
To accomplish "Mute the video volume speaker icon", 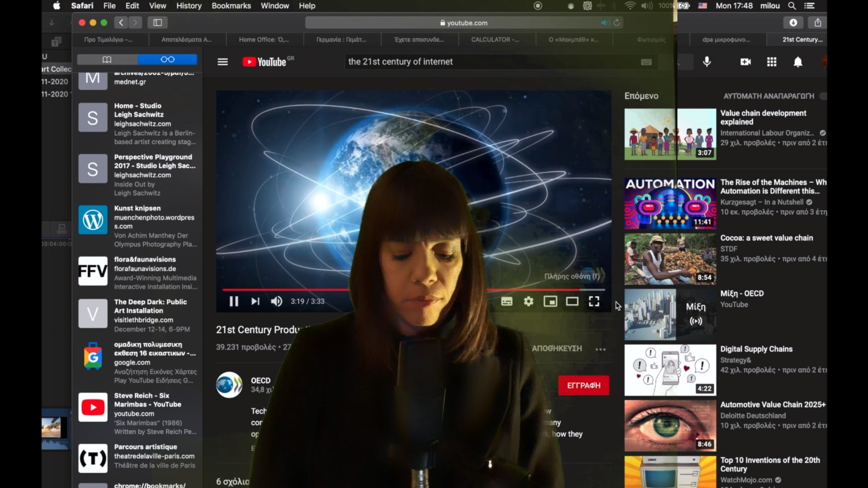I will 276,301.
